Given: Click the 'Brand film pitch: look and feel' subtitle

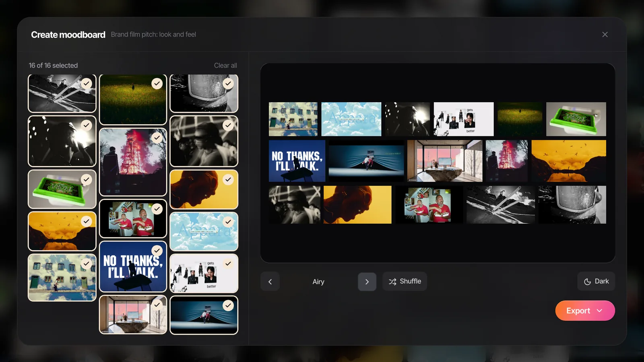Looking at the screenshot, I should (x=153, y=35).
